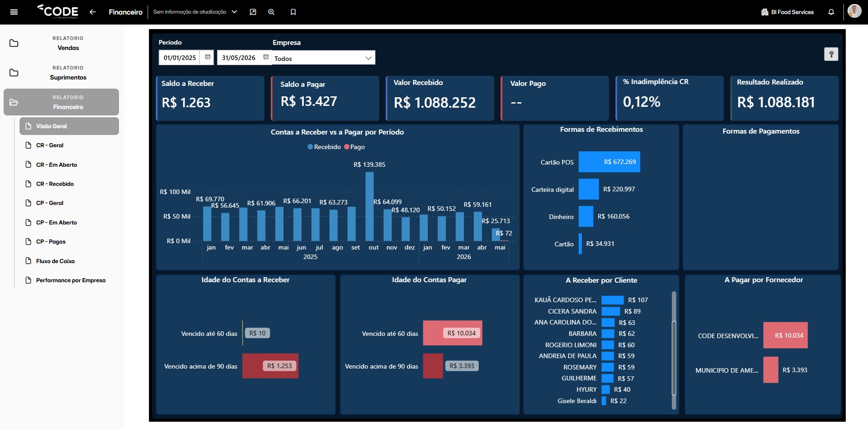
Task: Open report in new window icon
Action: click(253, 12)
